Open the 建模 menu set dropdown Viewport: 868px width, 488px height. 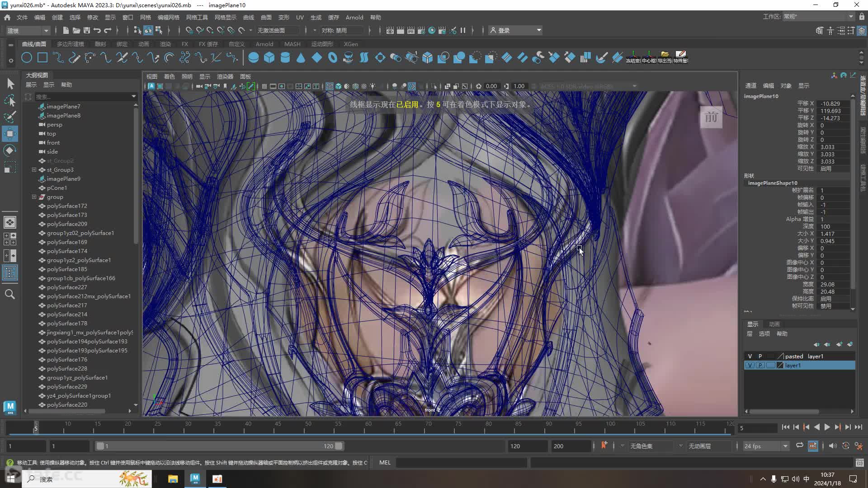pyautogui.click(x=27, y=31)
